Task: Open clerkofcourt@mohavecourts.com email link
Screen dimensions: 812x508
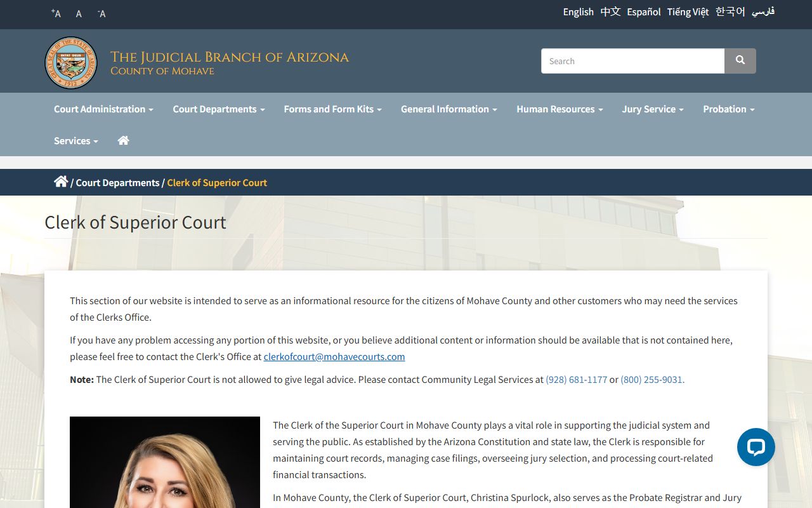Action: (x=334, y=357)
